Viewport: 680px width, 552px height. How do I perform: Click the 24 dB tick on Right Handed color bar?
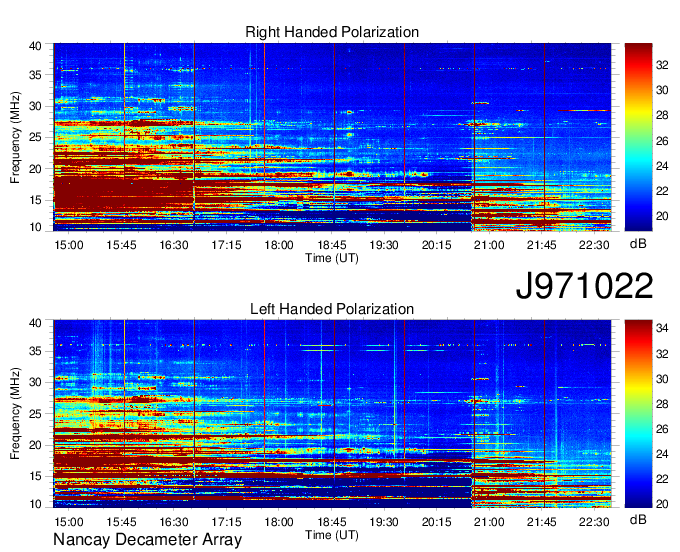pyautogui.click(x=662, y=166)
